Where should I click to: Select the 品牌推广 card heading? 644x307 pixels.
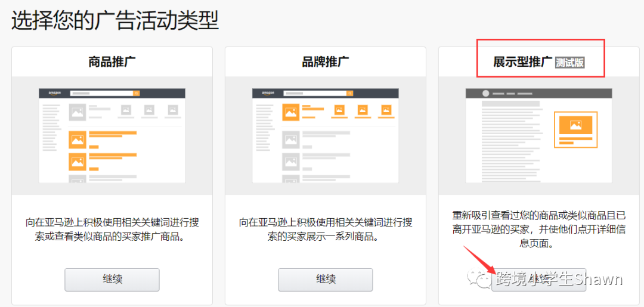(x=325, y=61)
